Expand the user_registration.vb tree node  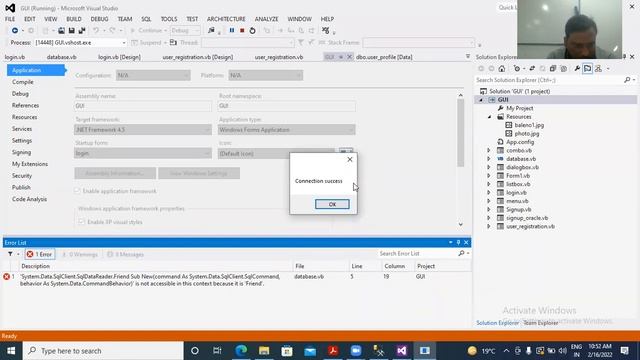click(489, 227)
